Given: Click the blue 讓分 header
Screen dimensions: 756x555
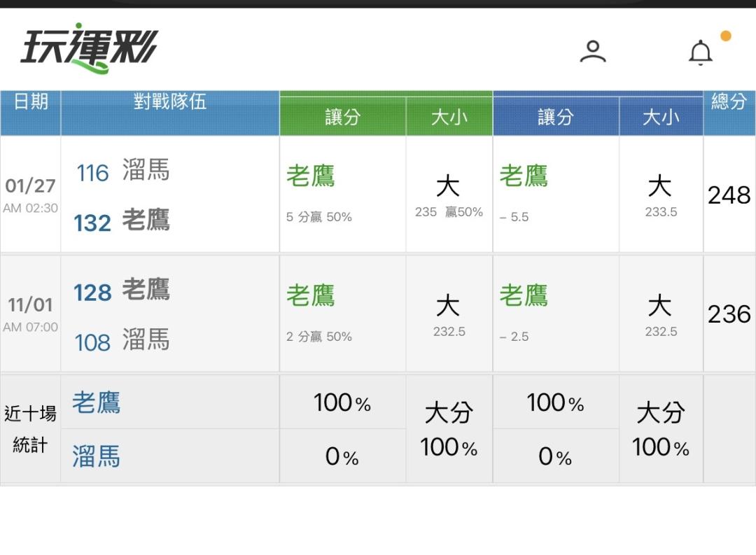Looking at the screenshot, I should (x=555, y=117).
